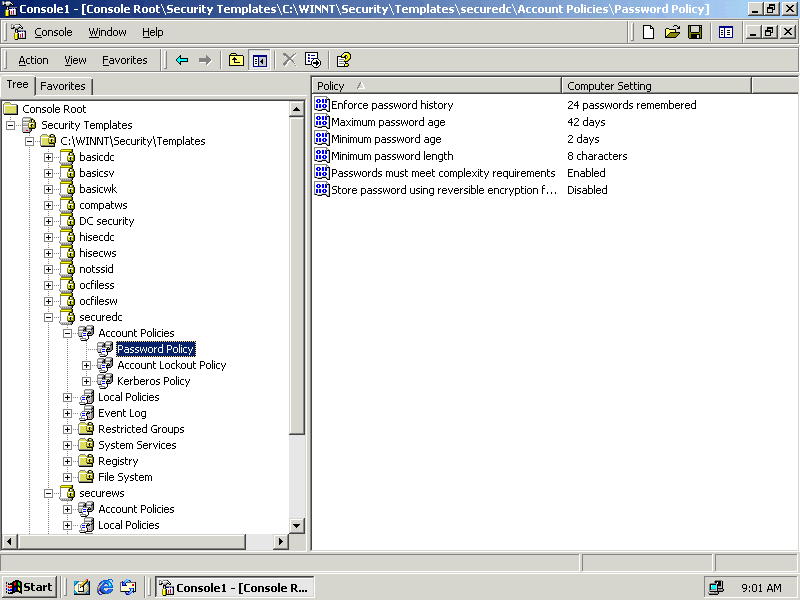Click the Open console folder icon
800x600 pixels.
(672, 32)
